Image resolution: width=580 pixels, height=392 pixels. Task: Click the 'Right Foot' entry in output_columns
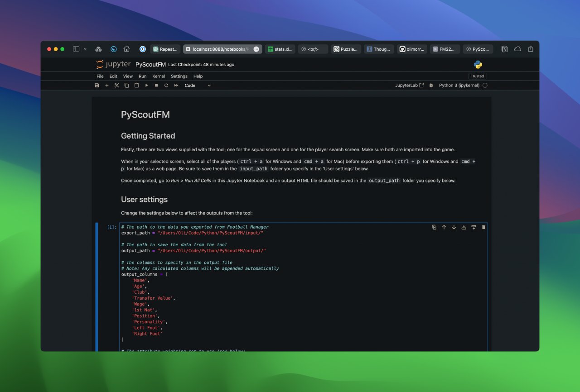click(x=147, y=334)
